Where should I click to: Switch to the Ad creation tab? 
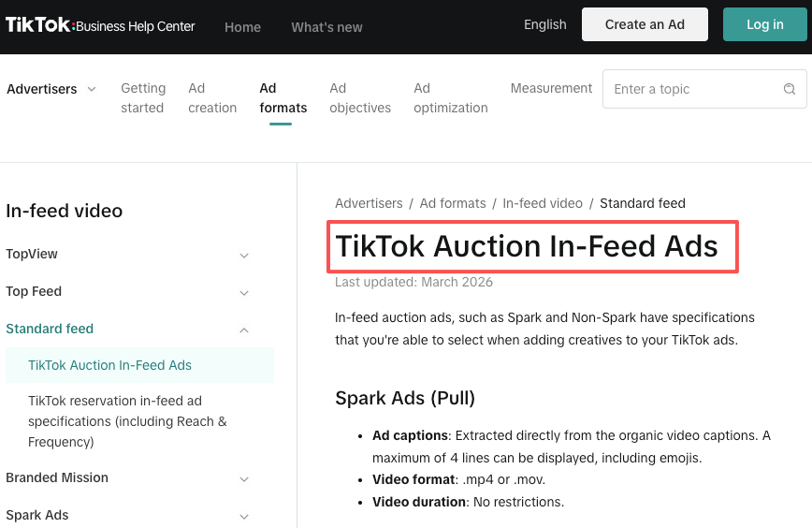[x=212, y=98]
